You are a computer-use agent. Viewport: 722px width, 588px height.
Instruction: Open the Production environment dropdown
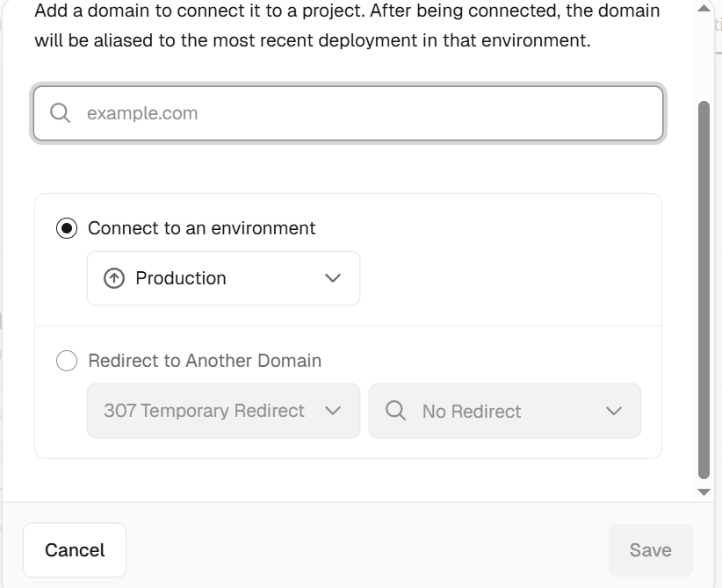[x=223, y=278]
